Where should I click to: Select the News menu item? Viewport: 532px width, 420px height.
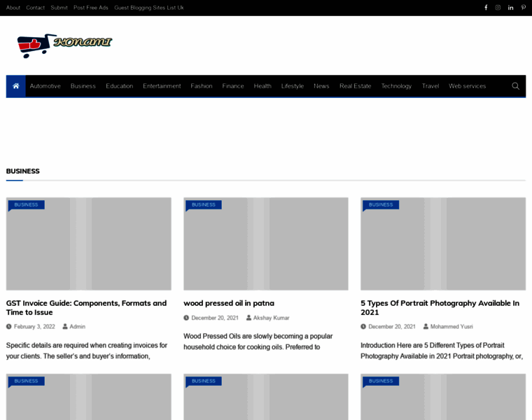click(321, 86)
